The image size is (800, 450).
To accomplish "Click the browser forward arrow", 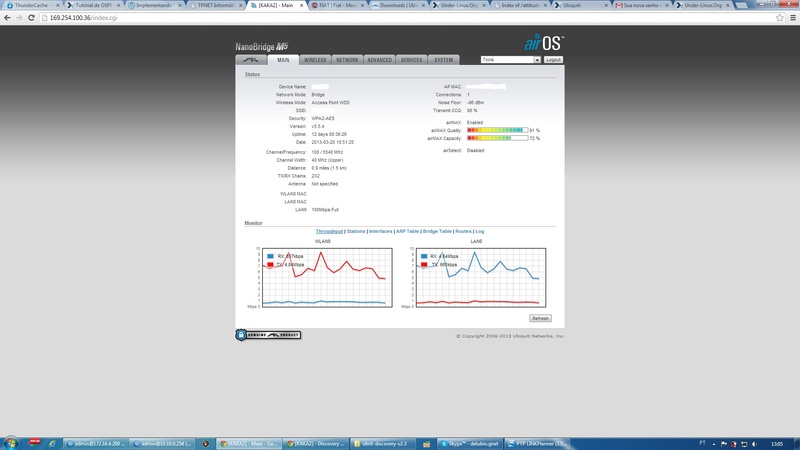I will click(19, 17).
